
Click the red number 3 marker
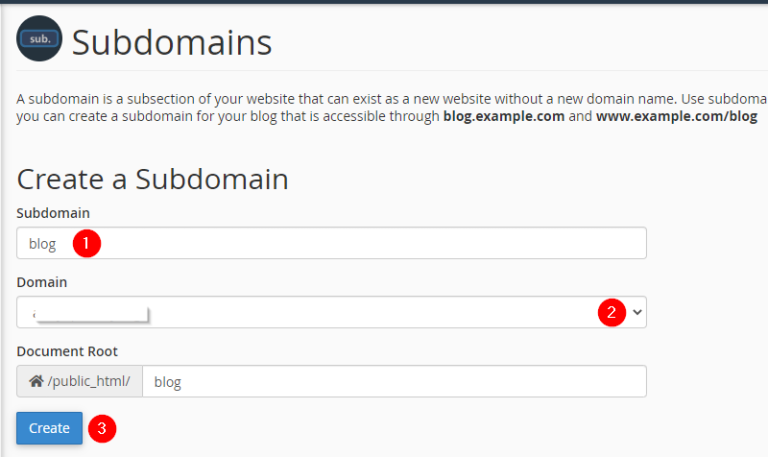click(101, 429)
